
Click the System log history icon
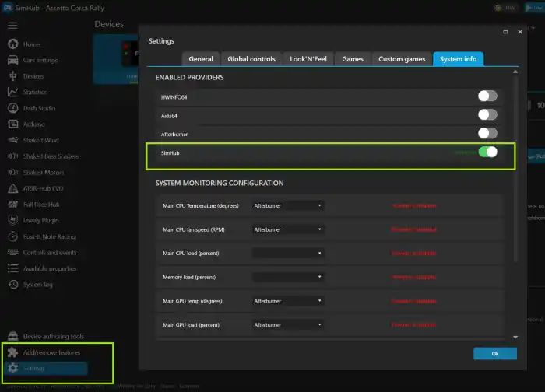pyautogui.click(x=13, y=285)
